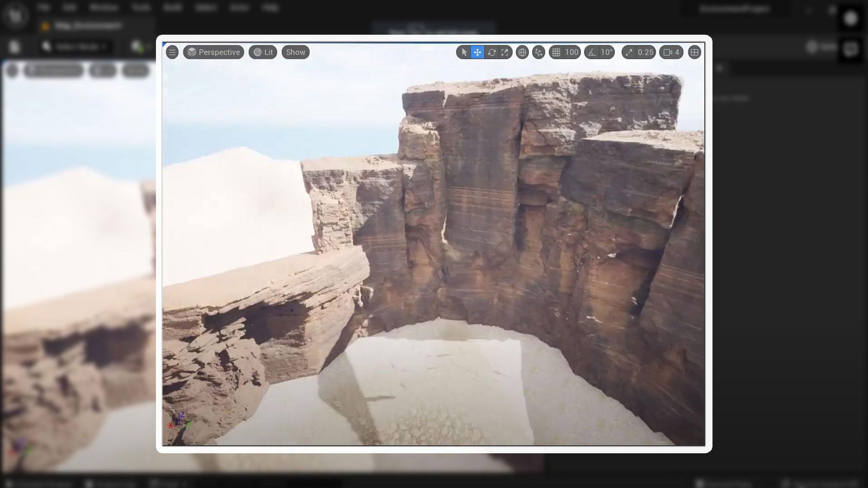This screenshot has width=868, height=488.
Task: Open the Build menu in the menu bar
Action: click(x=172, y=8)
